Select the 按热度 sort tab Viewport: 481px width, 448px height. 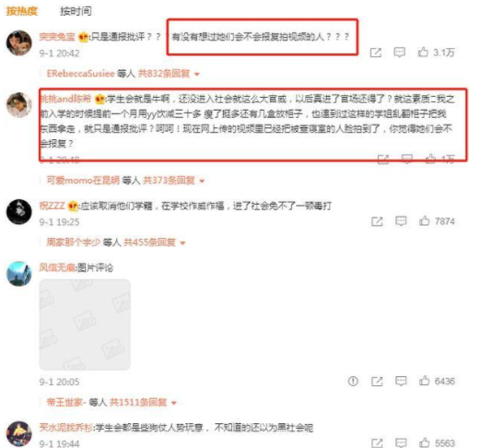point(22,11)
